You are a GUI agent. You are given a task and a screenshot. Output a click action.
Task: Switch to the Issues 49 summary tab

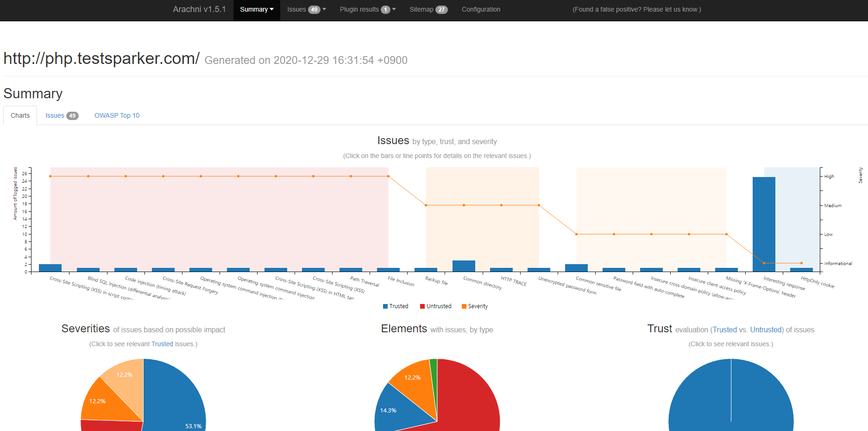coord(62,115)
